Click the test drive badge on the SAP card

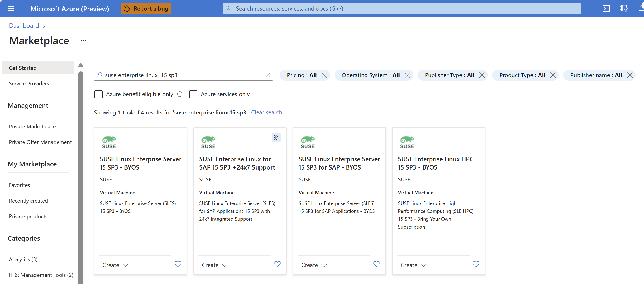pyautogui.click(x=276, y=137)
